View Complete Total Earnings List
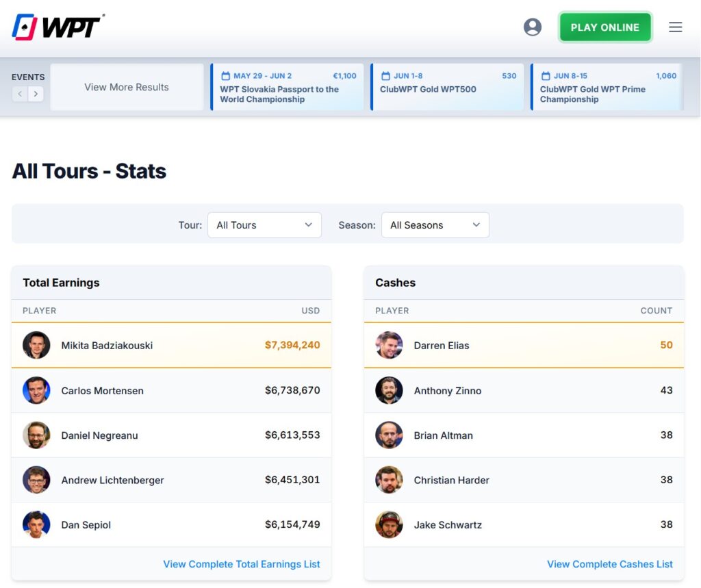This screenshot has width=701, height=588. click(x=242, y=564)
